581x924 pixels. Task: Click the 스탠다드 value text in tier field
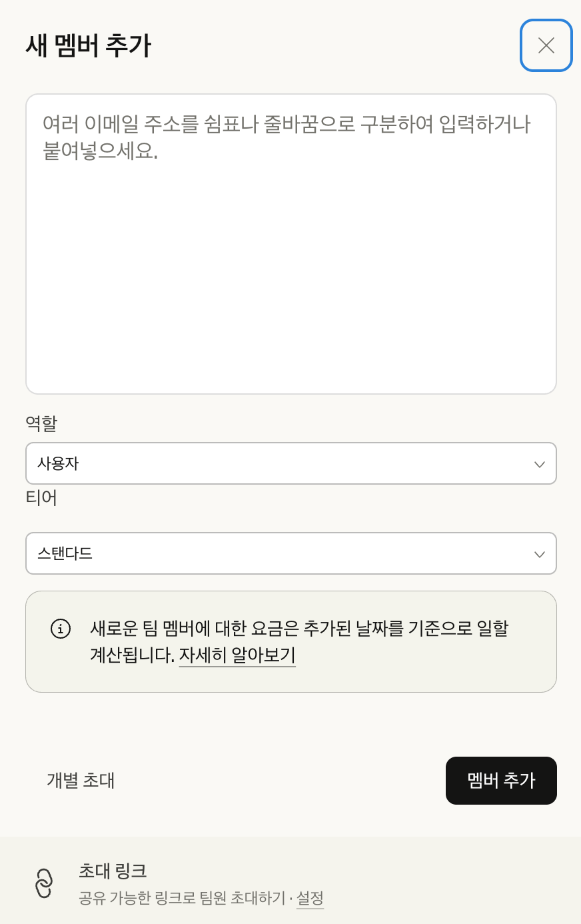pyautogui.click(x=65, y=553)
